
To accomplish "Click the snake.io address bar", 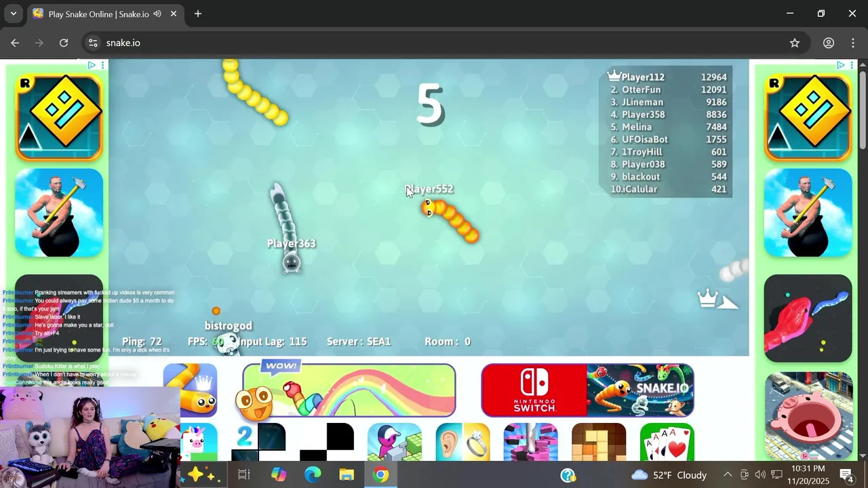I will pyautogui.click(x=434, y=43).
